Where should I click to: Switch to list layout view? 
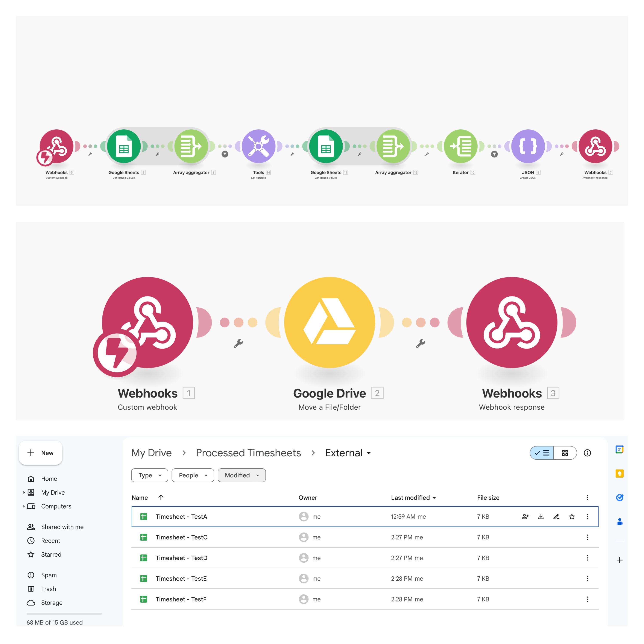542,453
